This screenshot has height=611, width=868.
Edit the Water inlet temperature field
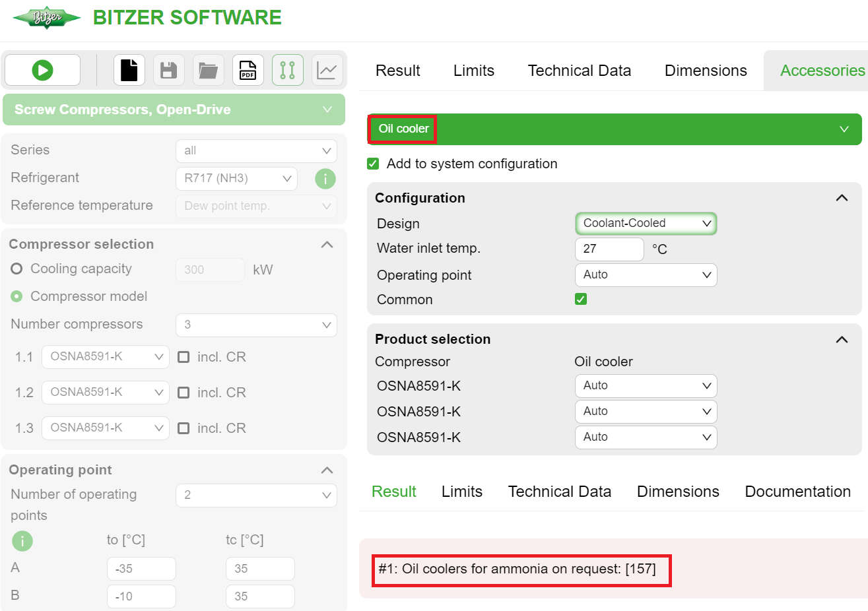click(609, 249)
